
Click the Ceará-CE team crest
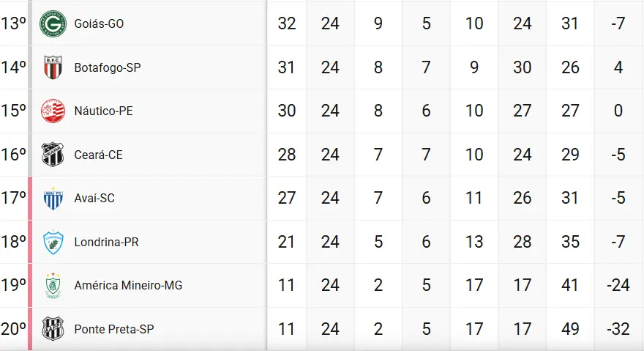tap(53, 155)
